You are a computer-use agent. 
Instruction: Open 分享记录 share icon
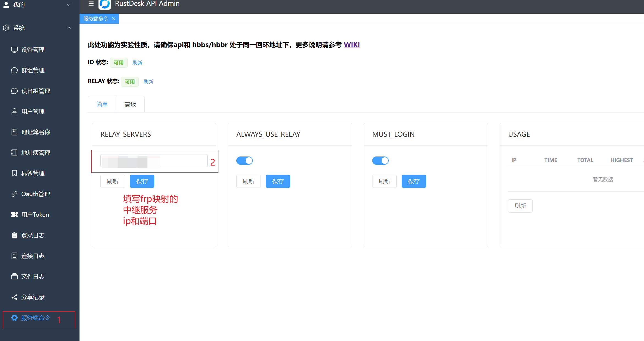click(x=14, y=297)
